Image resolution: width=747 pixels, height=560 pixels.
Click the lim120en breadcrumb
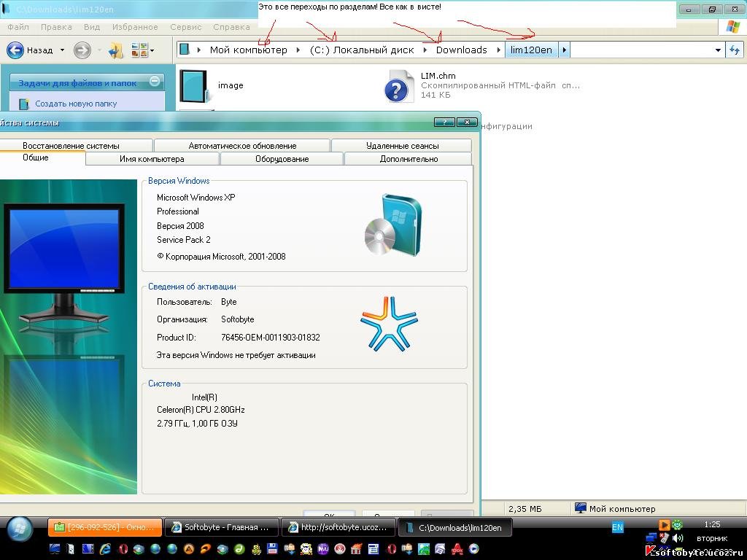[531, 50]
